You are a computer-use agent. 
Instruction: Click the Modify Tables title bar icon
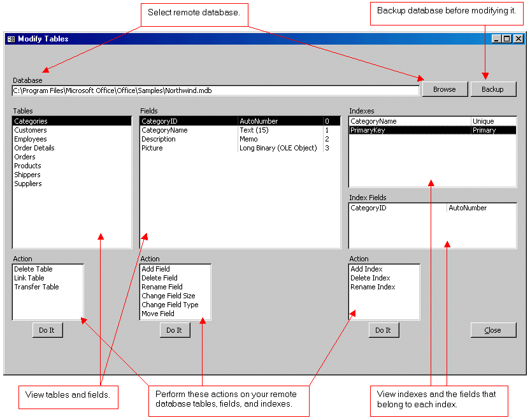(x=11, y=39)
